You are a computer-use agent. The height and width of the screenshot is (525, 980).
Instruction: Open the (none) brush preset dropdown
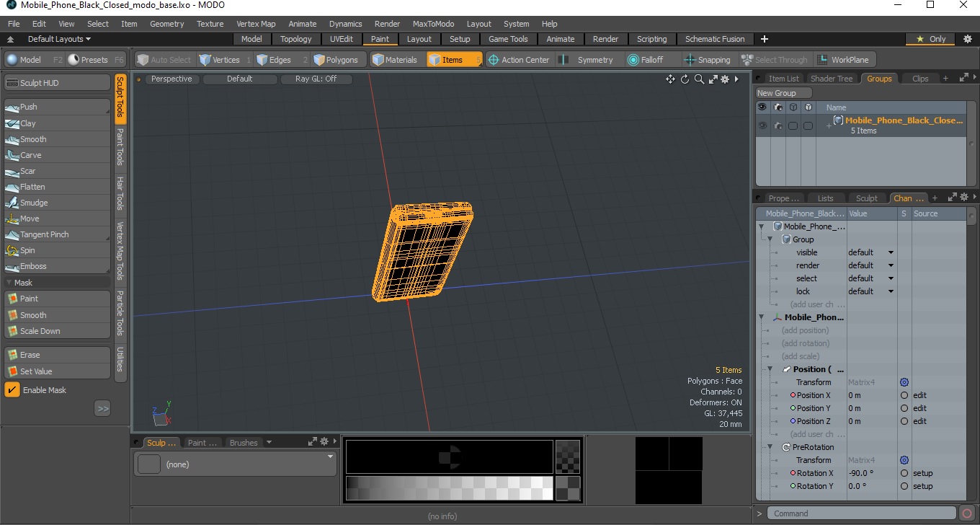click(236, 464)
